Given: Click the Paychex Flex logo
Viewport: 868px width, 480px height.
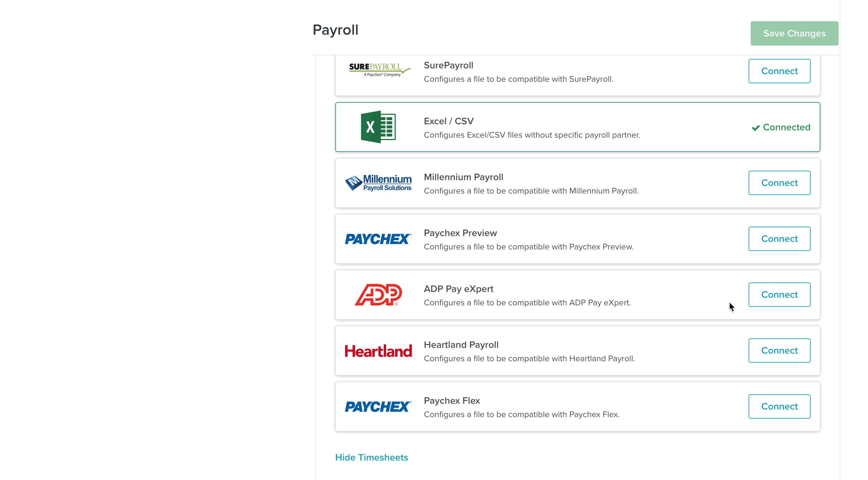Looking at the screenshot, I should coord(378,406).
